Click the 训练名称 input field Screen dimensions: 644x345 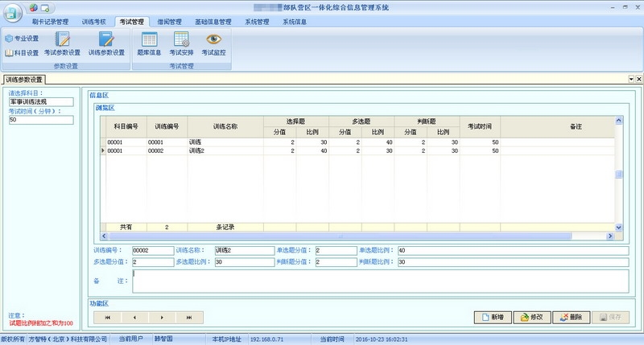pos(245,250)
